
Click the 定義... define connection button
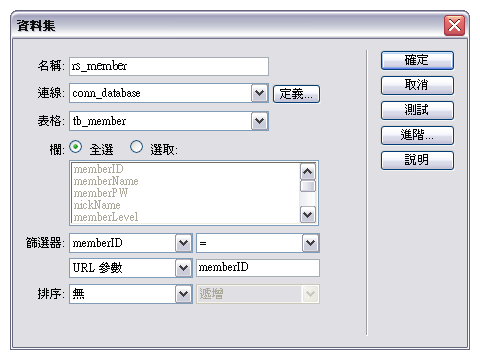[x=296, y=94]
